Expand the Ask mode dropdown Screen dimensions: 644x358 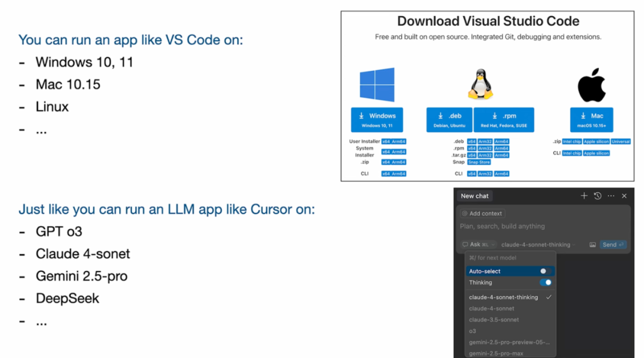coord(478,245)
